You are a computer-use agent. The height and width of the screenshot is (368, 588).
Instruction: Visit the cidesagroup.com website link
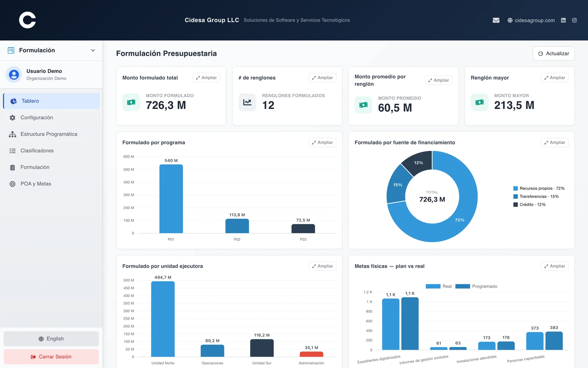(x=531, y=20)
